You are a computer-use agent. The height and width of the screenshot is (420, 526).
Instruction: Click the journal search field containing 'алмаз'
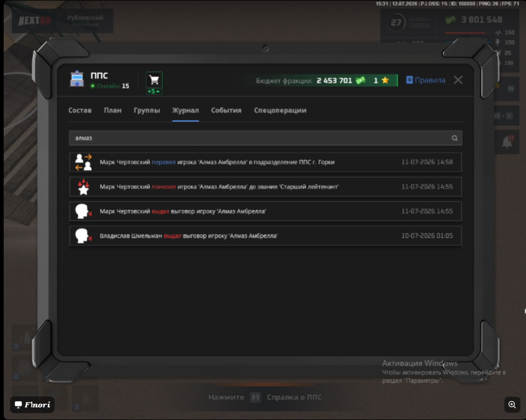pyautogui.click(x=265, y=138)
